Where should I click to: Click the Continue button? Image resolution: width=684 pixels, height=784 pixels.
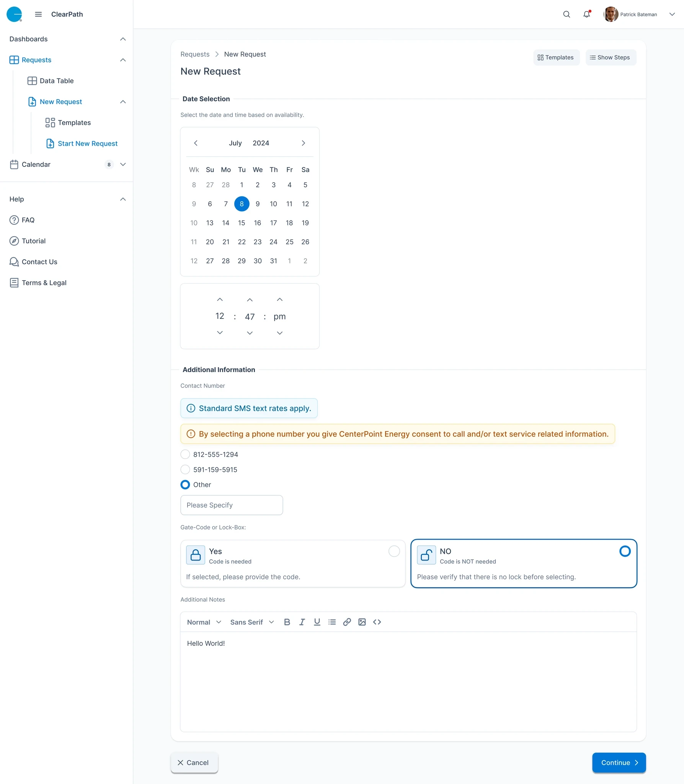619,763
